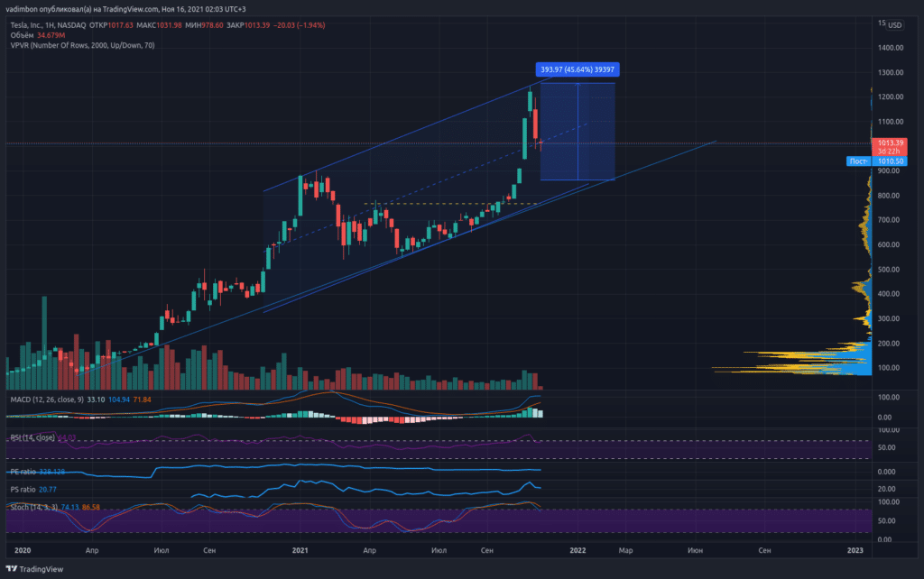
Task: Click the 2022 label on the time axis
Action: click(x=578, y=549)
